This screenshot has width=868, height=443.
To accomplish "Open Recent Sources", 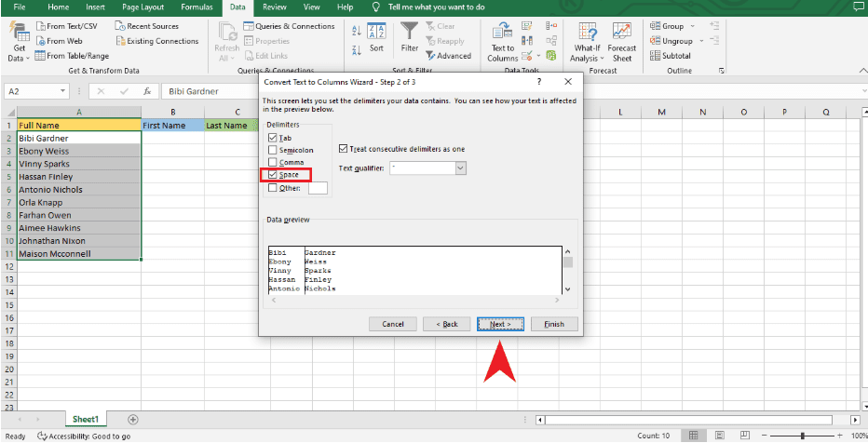I will coord(147,26).
